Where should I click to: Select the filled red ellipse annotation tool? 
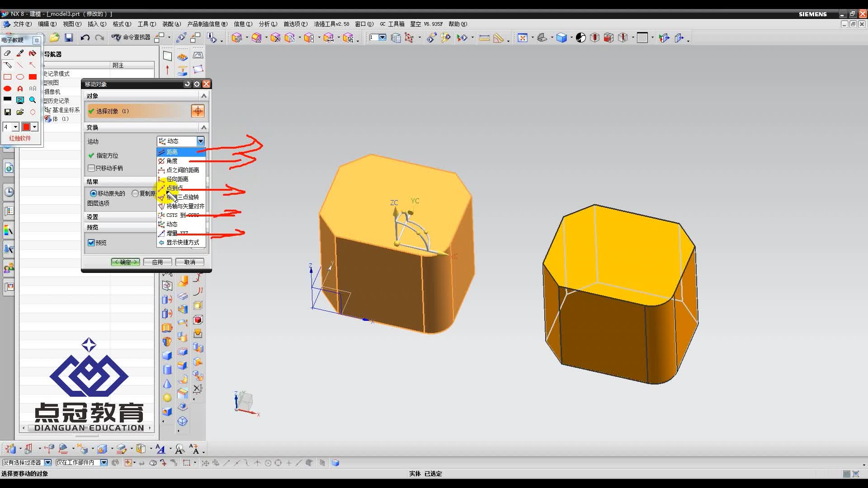click(x=8, y=89)
